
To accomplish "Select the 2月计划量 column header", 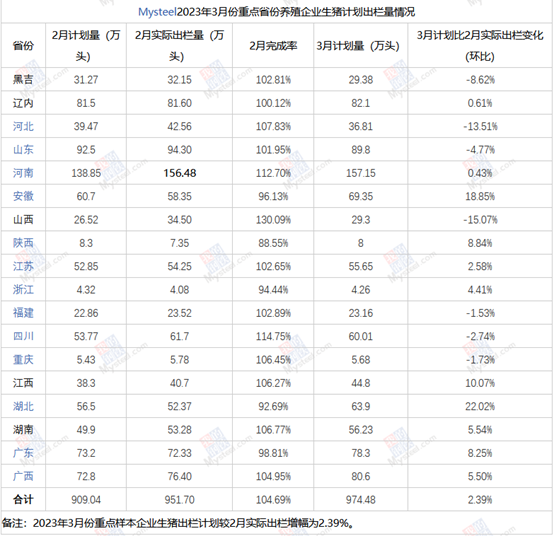I will click(x=86, y=46).
